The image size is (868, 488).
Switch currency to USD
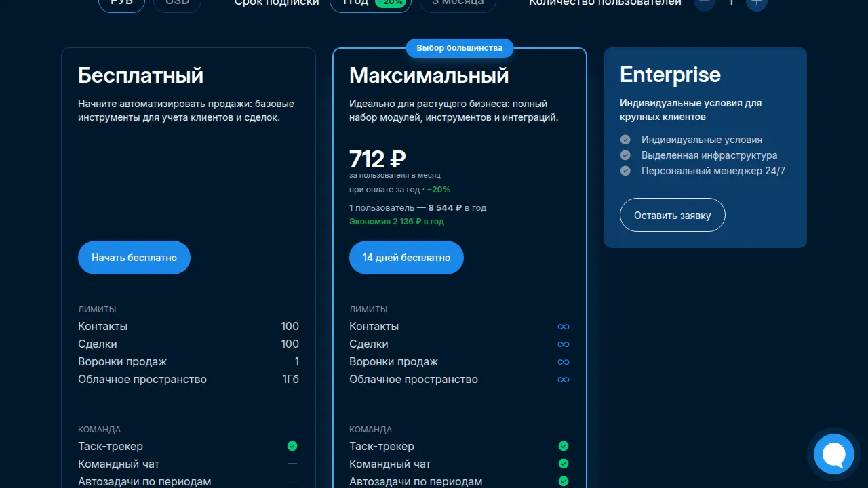tap(178, 3)
